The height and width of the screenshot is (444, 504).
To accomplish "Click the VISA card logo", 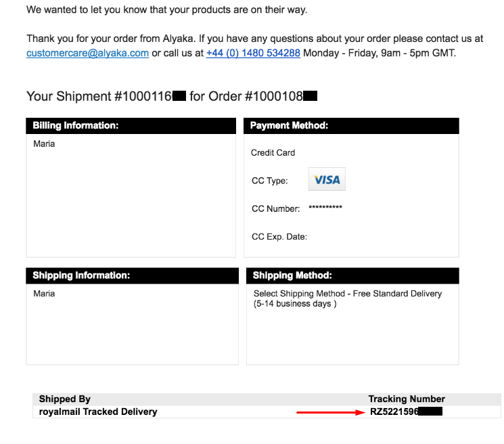I will [x=327, y=179].
